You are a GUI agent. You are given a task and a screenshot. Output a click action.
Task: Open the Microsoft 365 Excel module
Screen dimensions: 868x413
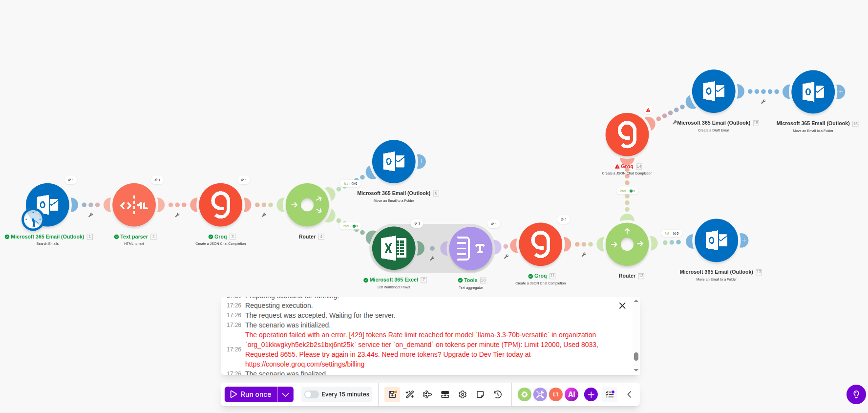click(x=394, y=248)
